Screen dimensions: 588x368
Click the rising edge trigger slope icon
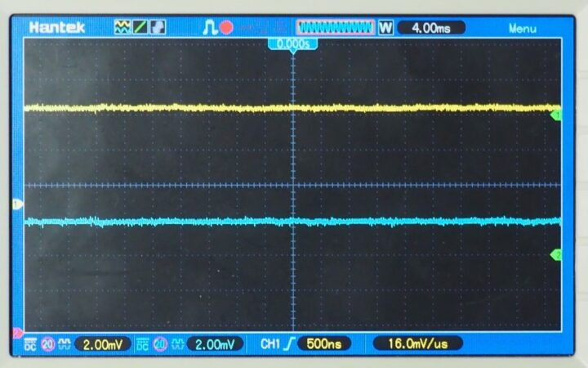[287, 344]
